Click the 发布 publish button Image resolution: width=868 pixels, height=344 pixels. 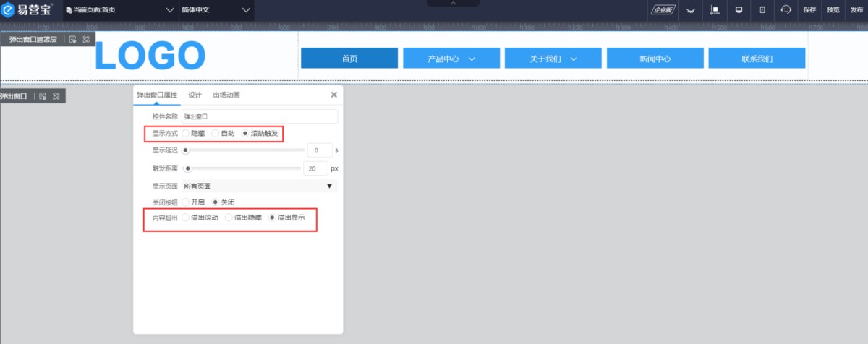pyautogui.click(x=856, y=10)
